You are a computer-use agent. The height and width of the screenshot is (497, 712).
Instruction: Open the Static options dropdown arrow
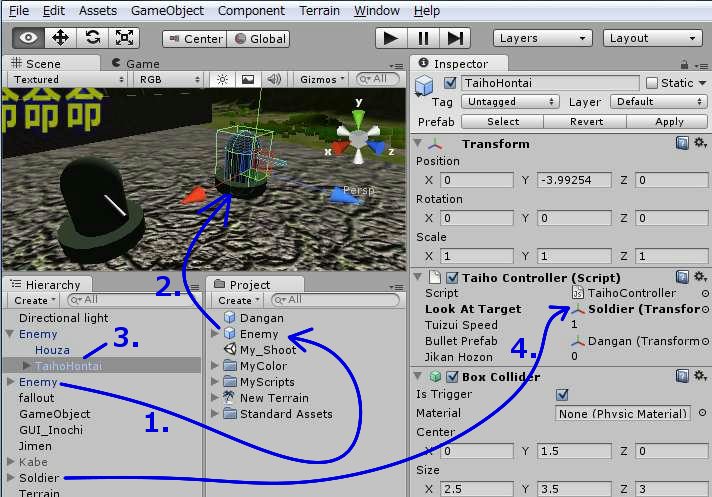[x=702, y=83]
